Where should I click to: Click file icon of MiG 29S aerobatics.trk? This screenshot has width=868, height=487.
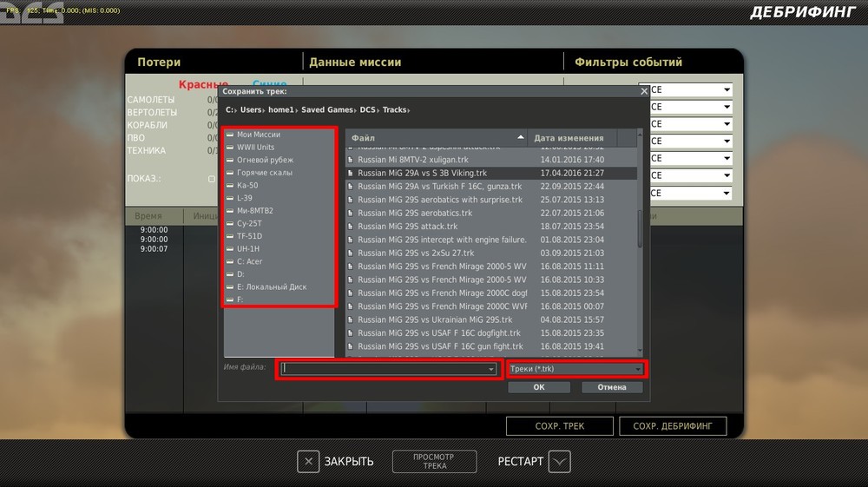(x=351, y=213)
